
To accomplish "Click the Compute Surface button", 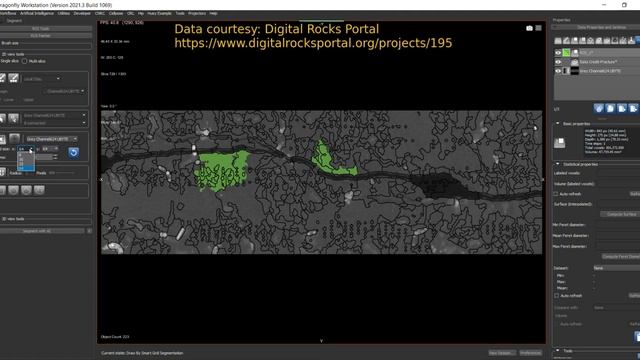I will coord(620,214).
